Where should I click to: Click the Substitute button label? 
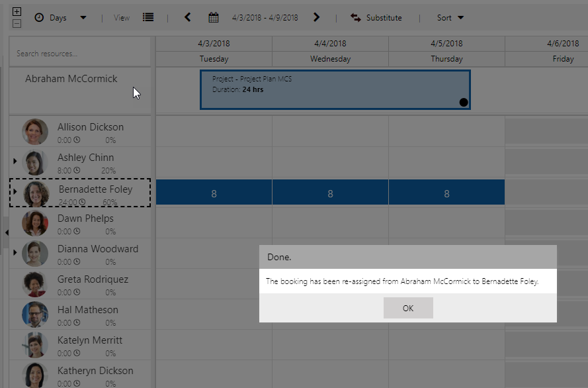point(384,18)
